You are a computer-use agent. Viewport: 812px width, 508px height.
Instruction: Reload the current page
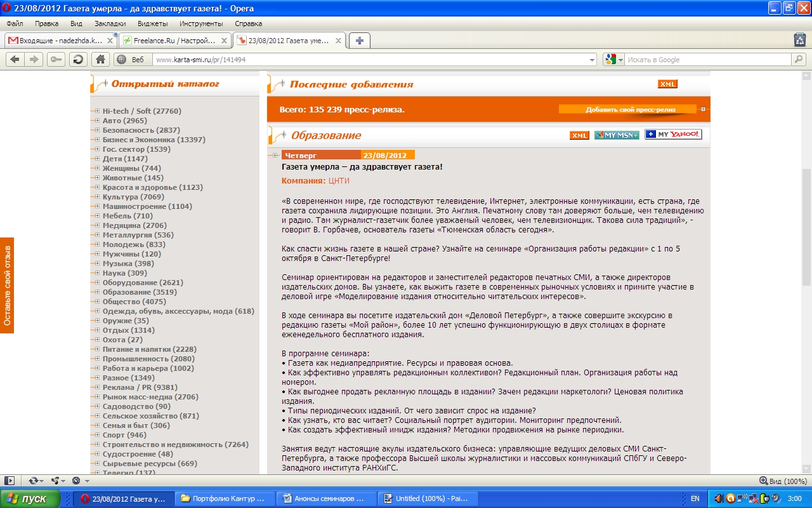point(78,59)
